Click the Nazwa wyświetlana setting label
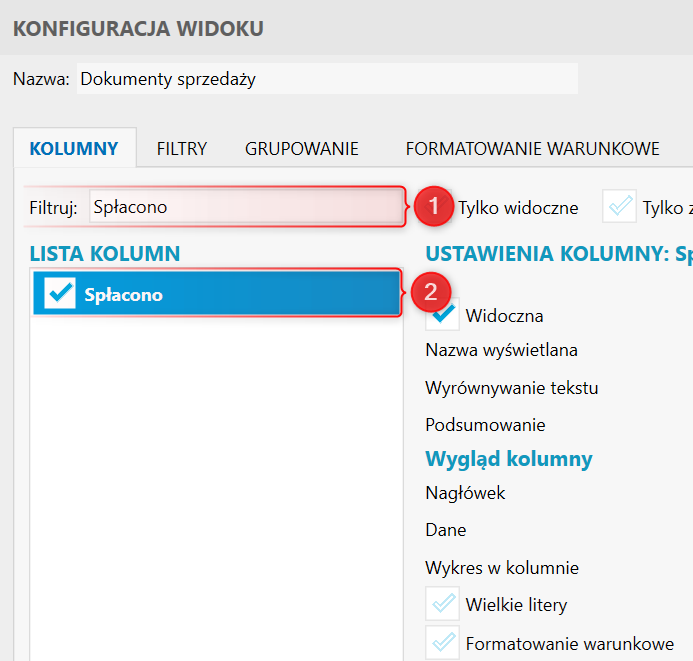 coord(501,350)
